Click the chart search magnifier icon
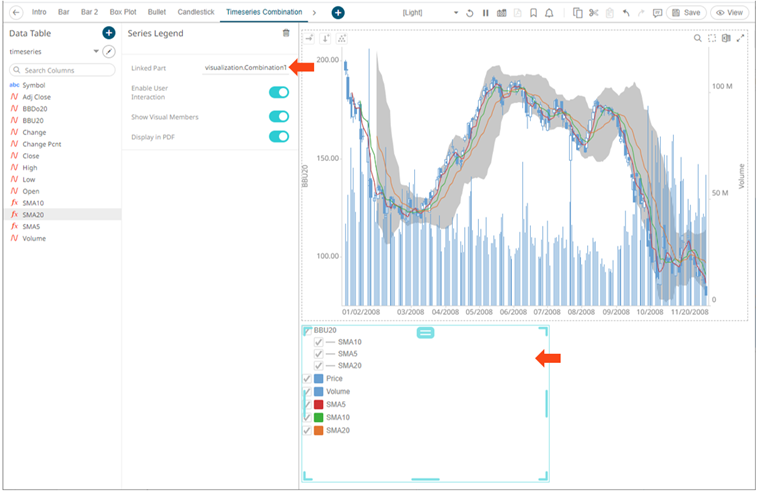The width and height of the screenshot is (759, 492). [x=698, y=38]
